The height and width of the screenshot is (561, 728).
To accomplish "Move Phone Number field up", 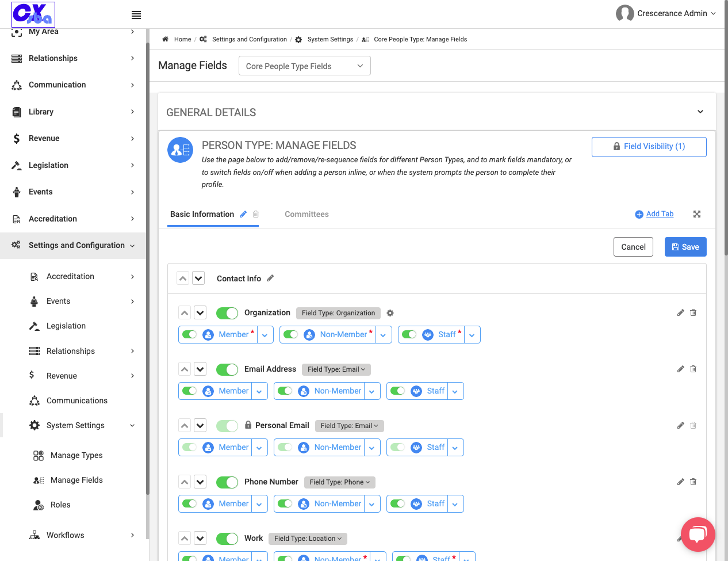I will click(185, 482).
